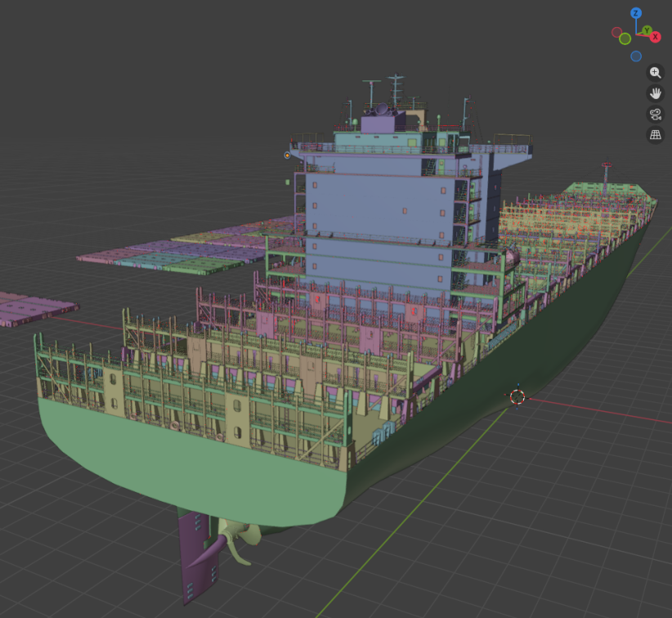Viewport: 672px width, 618px height.
Task: Select the detached pink panel at far left
Action: (33, 308)
